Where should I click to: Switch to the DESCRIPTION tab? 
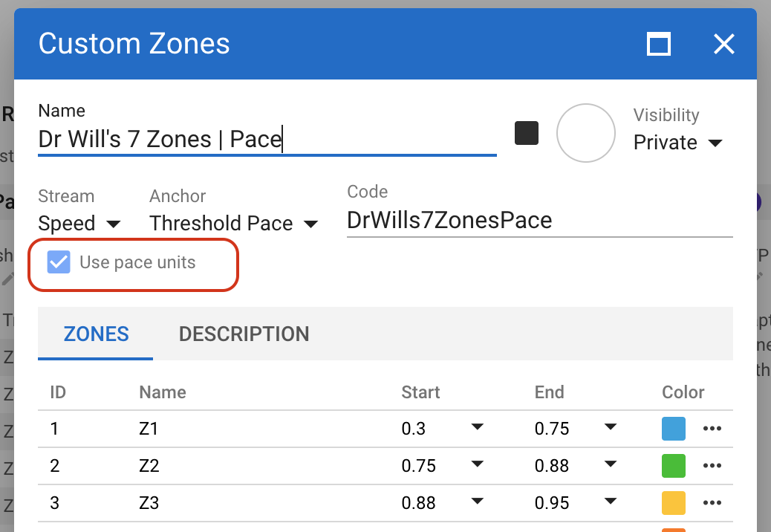[x=244, y=334]
